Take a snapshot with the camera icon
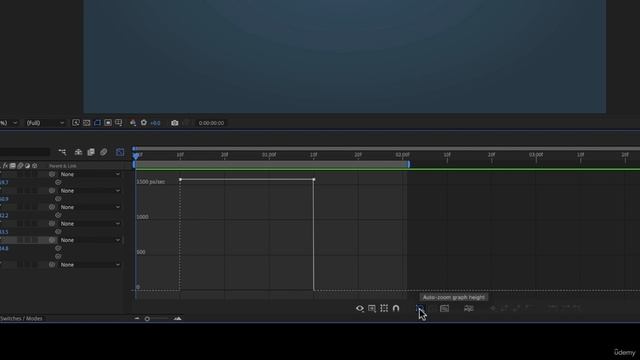The image size is (640, 360). click(x=175, y=123)
